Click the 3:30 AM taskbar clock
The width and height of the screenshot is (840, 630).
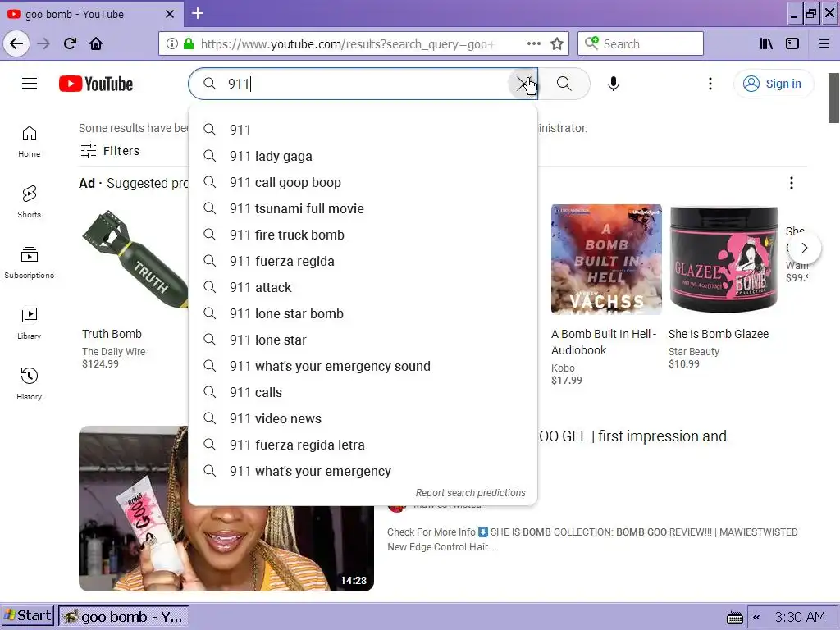800,617
